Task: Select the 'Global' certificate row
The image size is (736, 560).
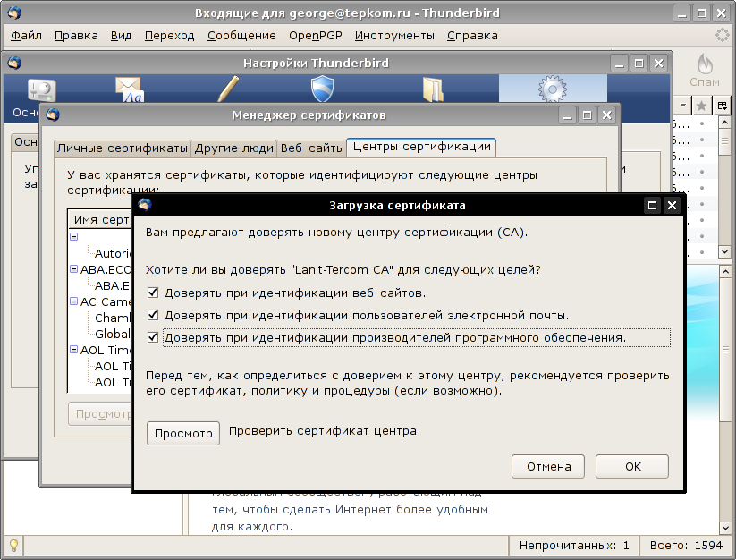Action: (x=113, y=335)
